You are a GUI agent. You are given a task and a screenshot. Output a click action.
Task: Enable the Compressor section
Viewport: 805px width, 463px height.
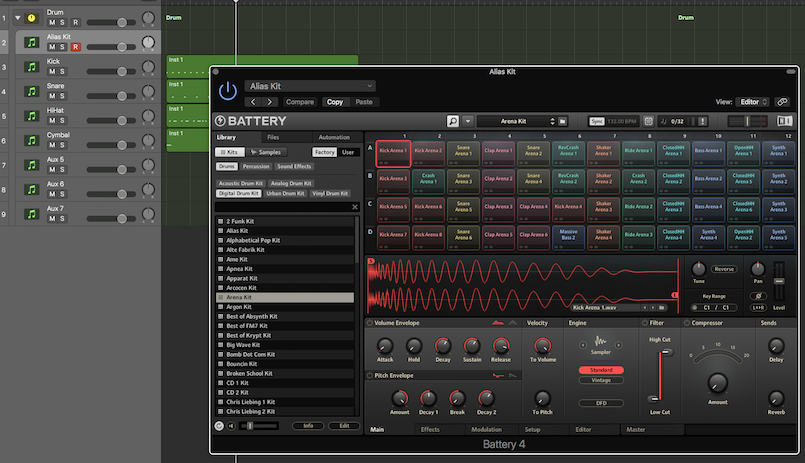tap(686, 323)
